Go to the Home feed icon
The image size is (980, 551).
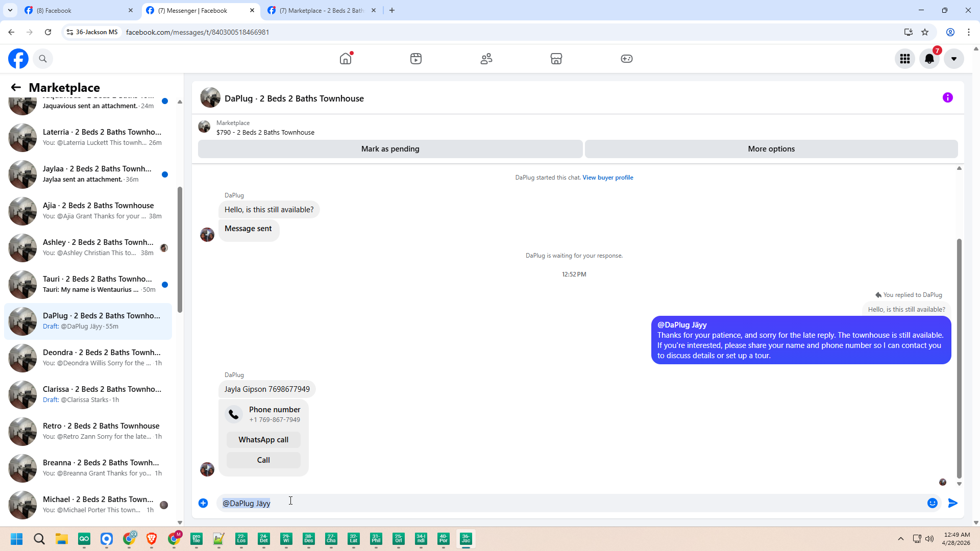[x=346, y=59]
